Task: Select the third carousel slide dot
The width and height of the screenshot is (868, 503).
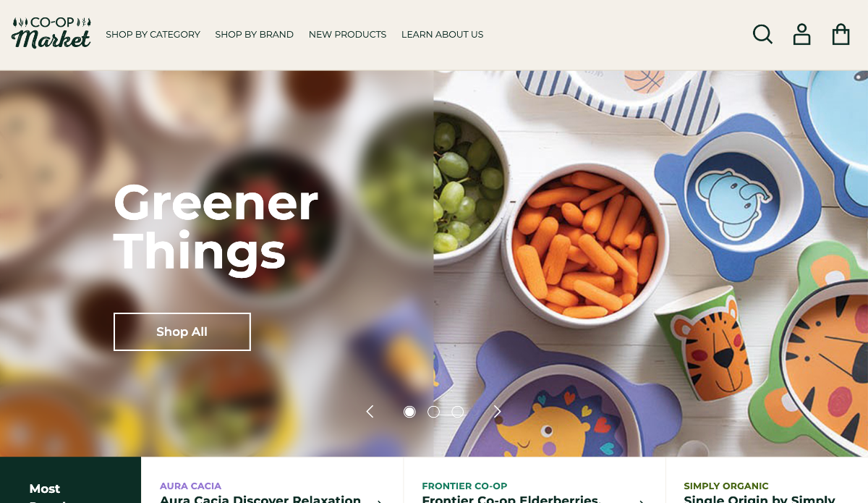Action: (458, 412)
